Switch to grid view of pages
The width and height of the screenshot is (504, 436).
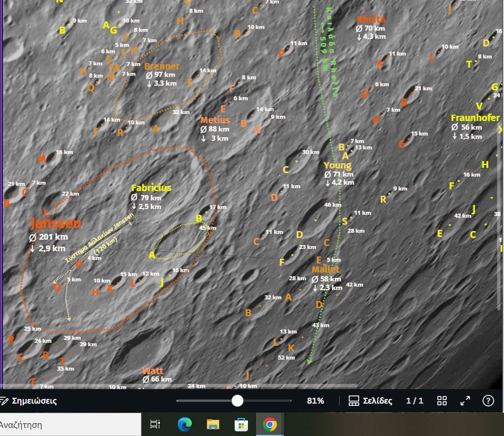[442, 401]
